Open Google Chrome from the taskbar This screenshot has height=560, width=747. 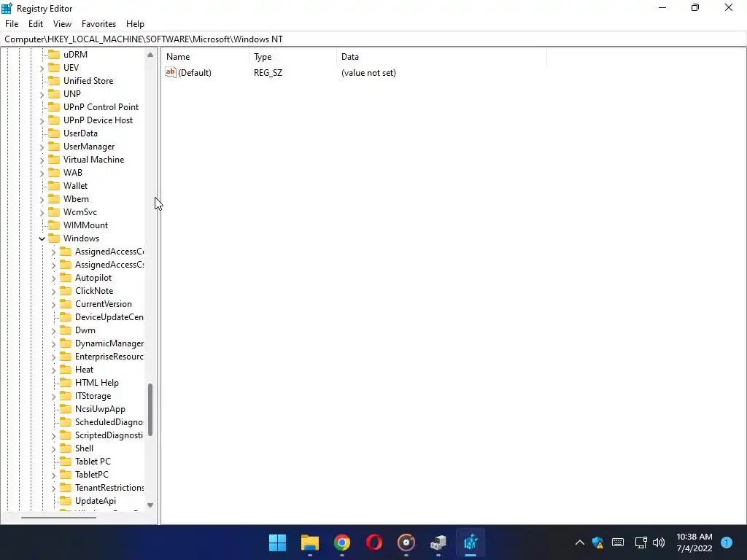(341, 542)
